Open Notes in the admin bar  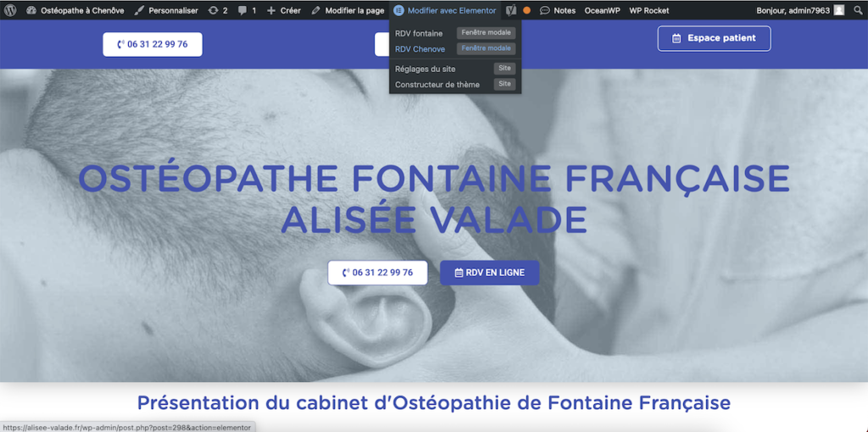point(558,10)
